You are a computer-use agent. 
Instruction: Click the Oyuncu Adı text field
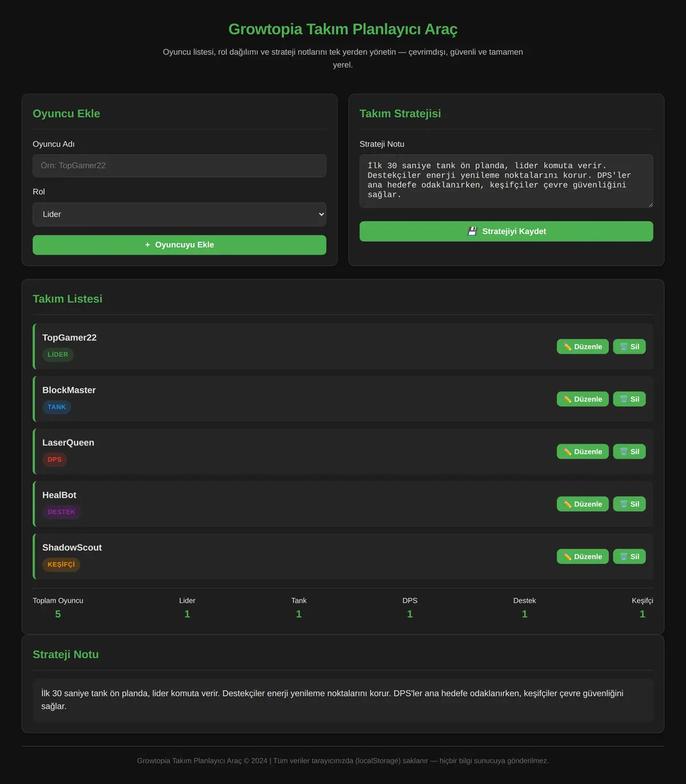180,166
